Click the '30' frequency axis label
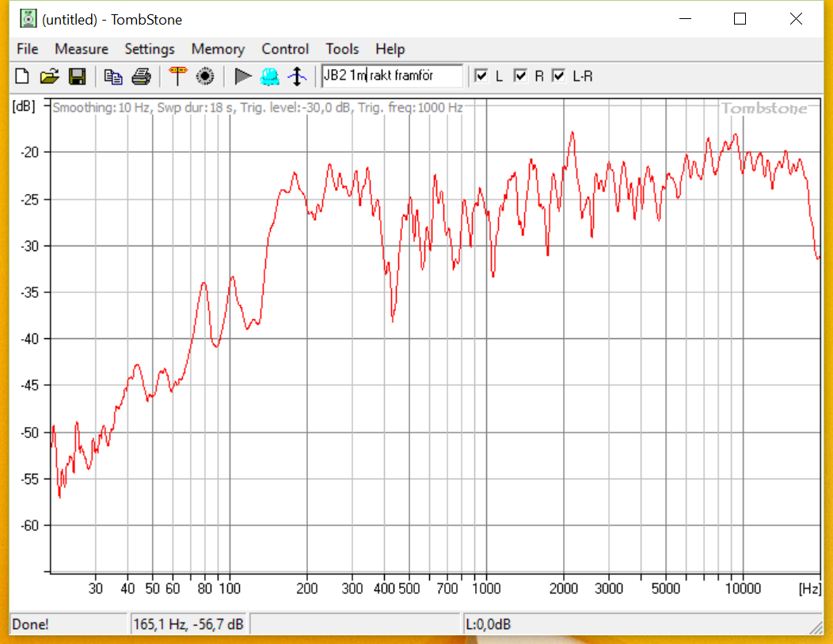The image size is (833, 644). (96, 589)
